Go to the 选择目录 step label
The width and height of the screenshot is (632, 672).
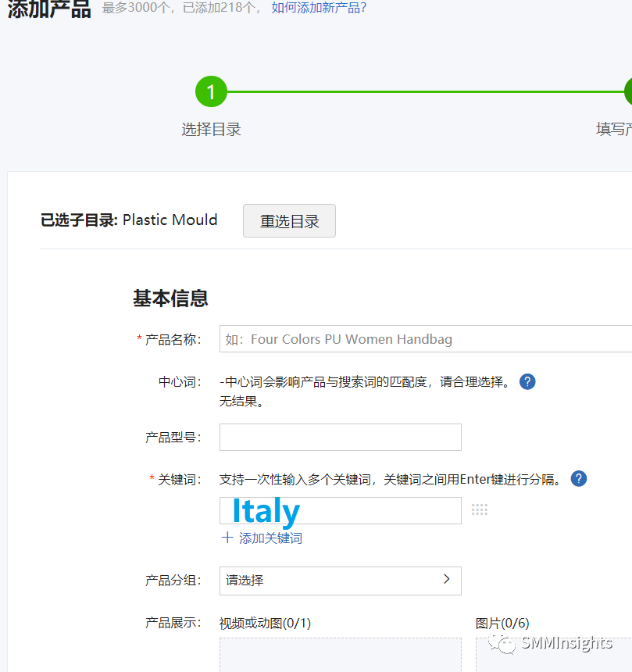[x=211, y=130]
